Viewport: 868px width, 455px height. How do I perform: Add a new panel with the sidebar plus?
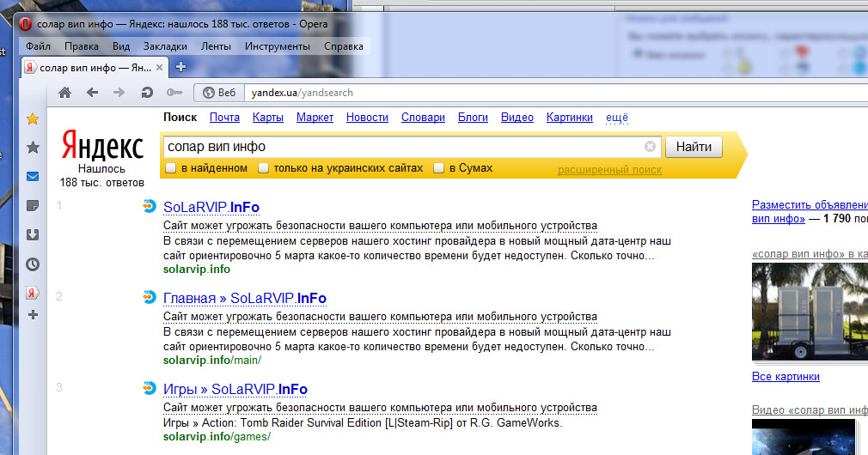(x=33, y=315)
